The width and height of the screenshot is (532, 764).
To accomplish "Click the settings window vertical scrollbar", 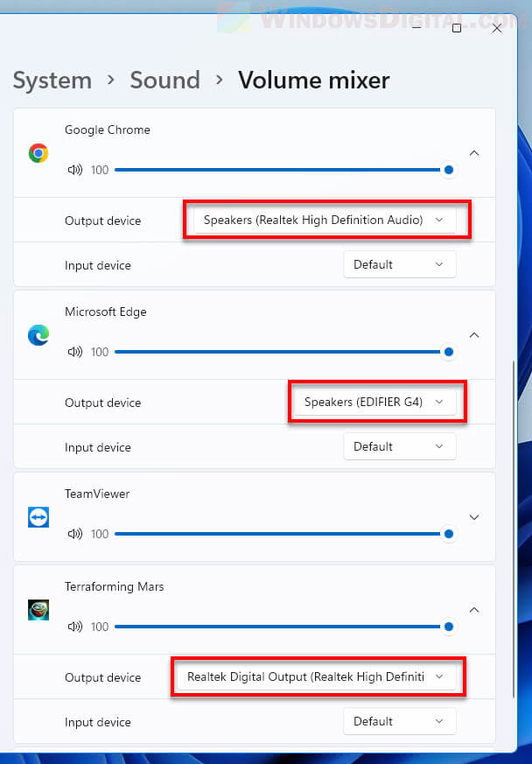I will point(513,529).
